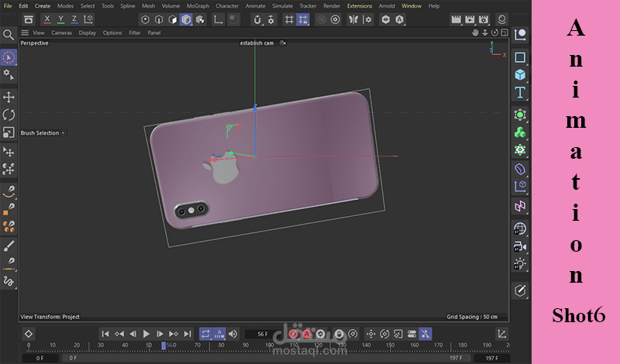Open the Edit Render Settings clapperboard icon
This screenshot has width=620, height=364.
point(483,19)
